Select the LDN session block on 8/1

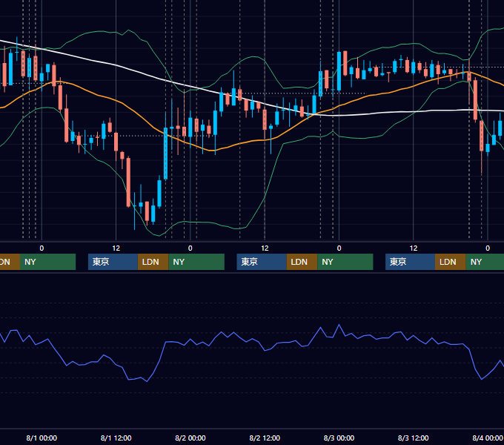point(153,262)
